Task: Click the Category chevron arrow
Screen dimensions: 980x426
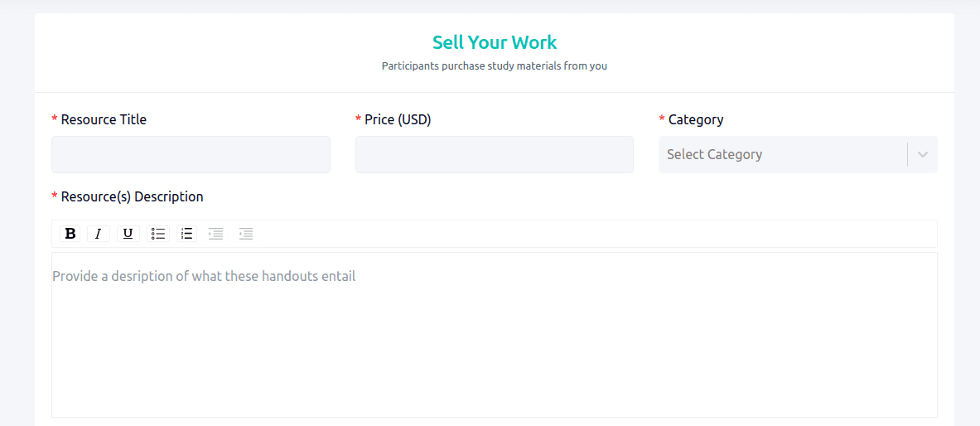Action: click(x=923, y=154)
